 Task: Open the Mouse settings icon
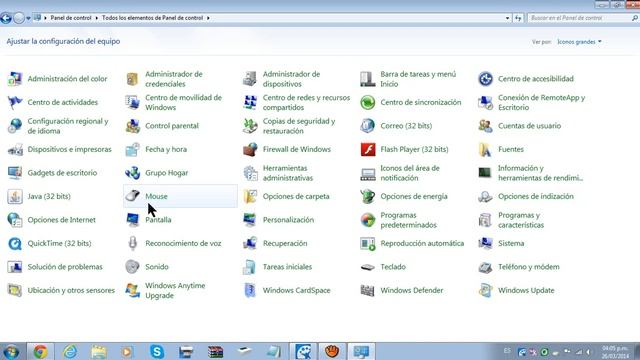click(132, 196)
